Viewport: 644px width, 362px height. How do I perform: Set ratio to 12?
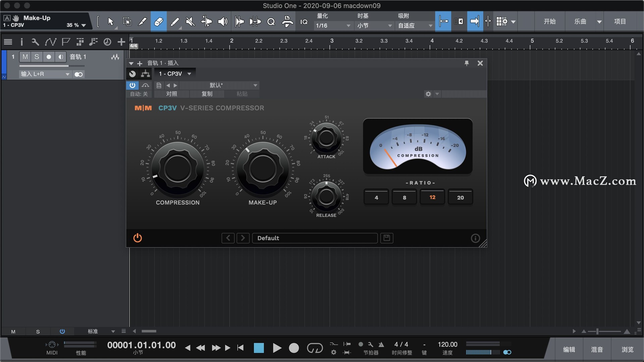[x=432, y=197]
